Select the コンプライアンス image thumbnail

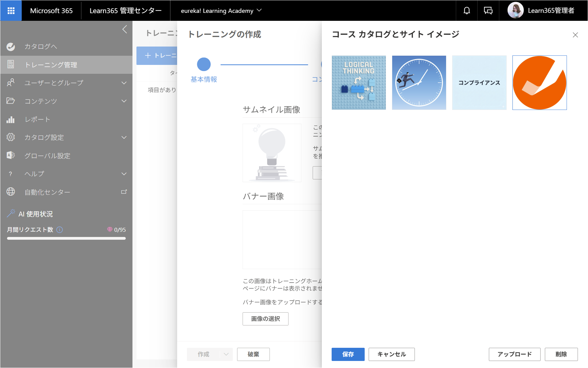click(479, 83)
